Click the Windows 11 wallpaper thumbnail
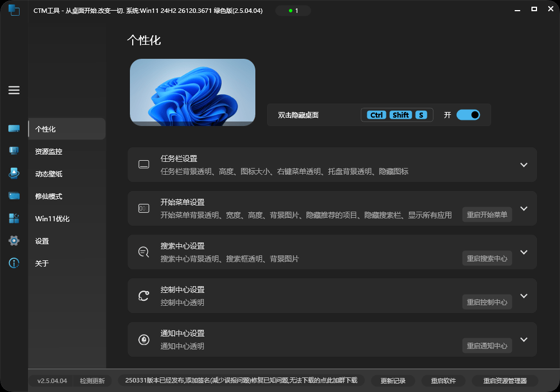 [193, 92]
